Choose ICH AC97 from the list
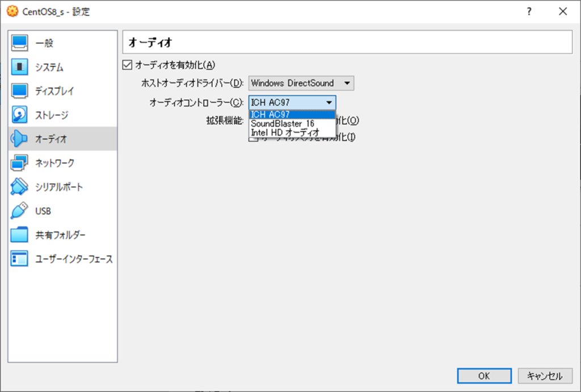This screenshot has height=392, width=581. [292, 115]
